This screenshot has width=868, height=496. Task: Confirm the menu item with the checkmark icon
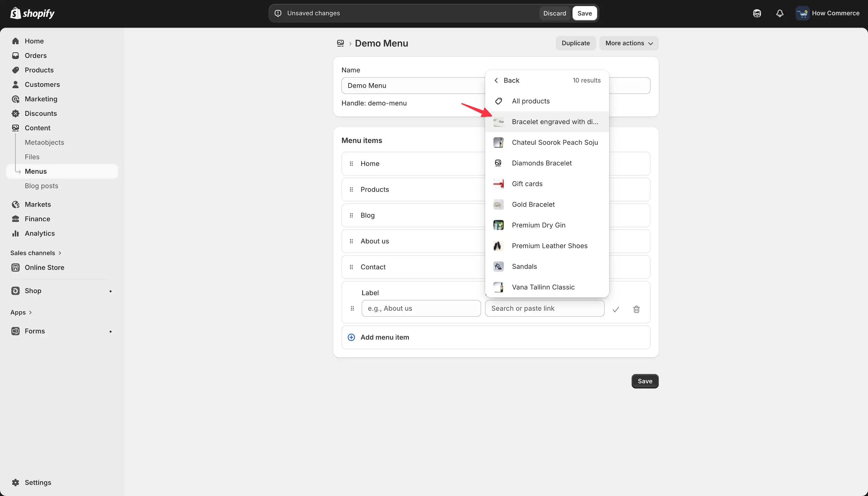(615, 309)
